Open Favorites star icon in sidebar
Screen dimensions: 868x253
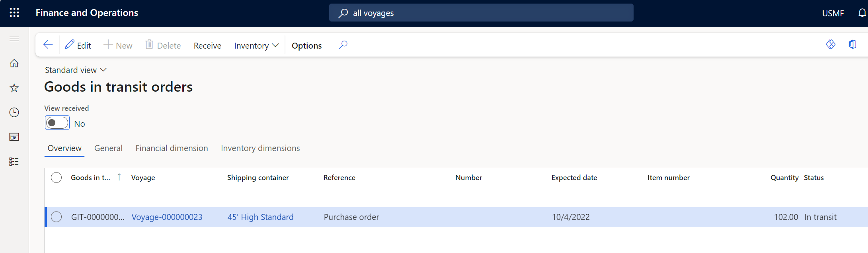click(x=14, y=88)
